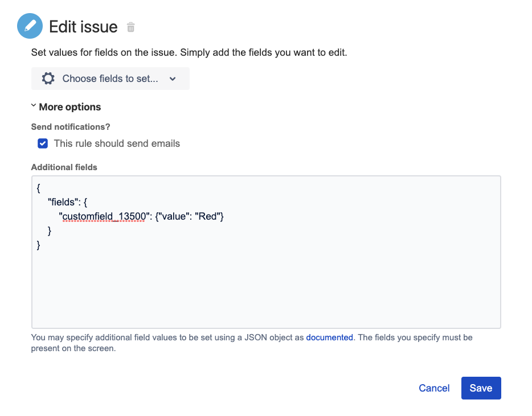Place cursor on customfield_13500 in the JSON
532x416 pixels.
click(103, 216)
